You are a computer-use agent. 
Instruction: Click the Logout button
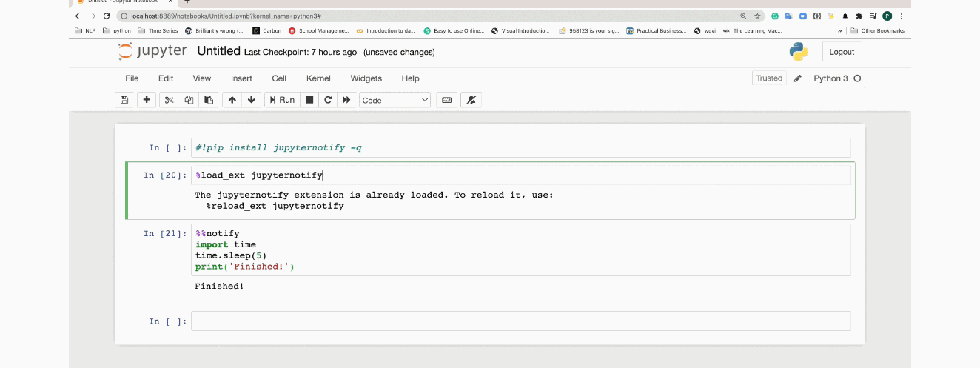point(842,52)
